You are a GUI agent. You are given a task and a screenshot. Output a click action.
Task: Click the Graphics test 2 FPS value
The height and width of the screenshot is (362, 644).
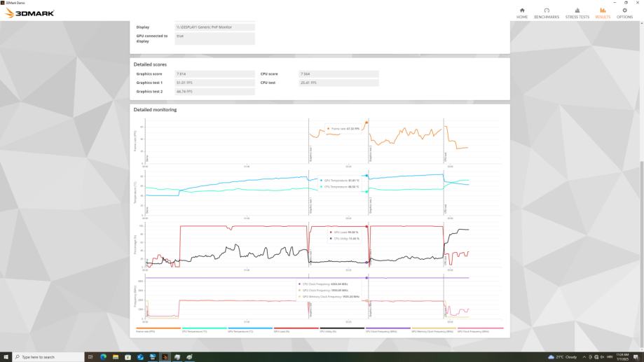coord(215,92)
